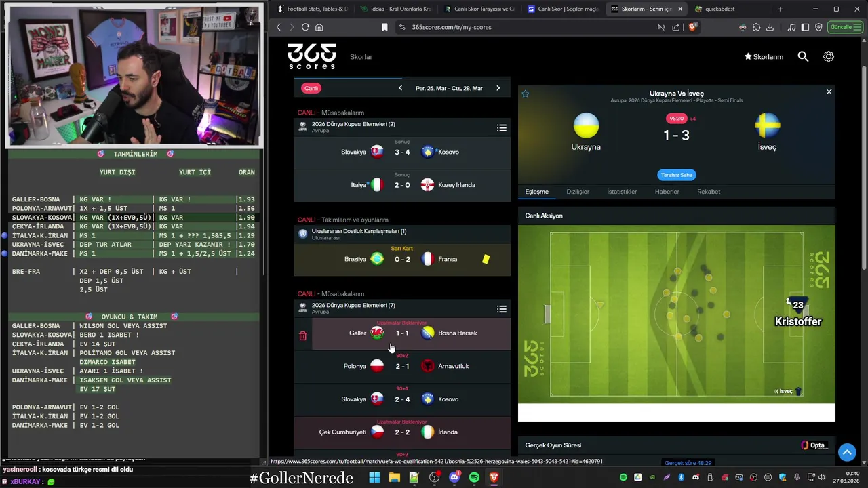Favorite the Ukrayna Vs İsveç match star
Image resolution: width=868 pixels, height=488 pixels.
click(x=525, y=94)
